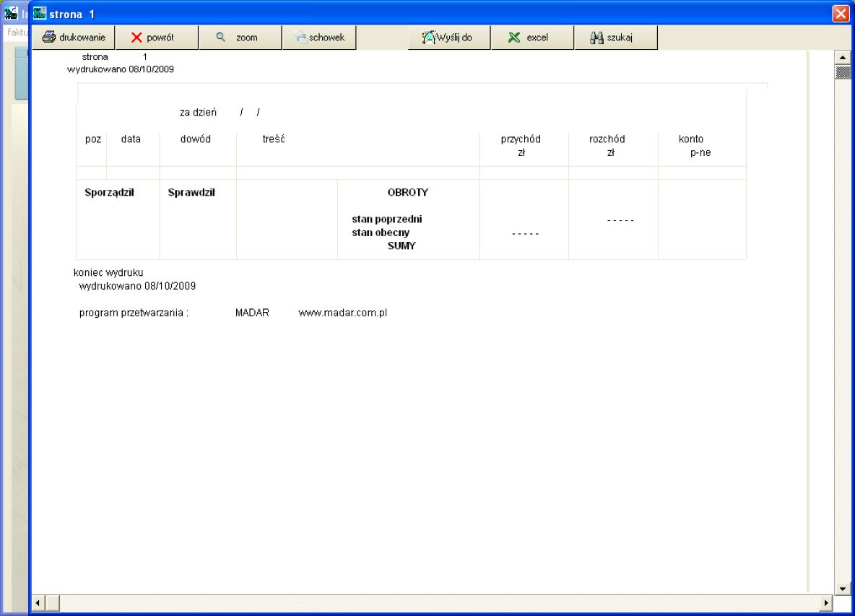
Task: Export the report with excel button
Action: click(533, 37)
